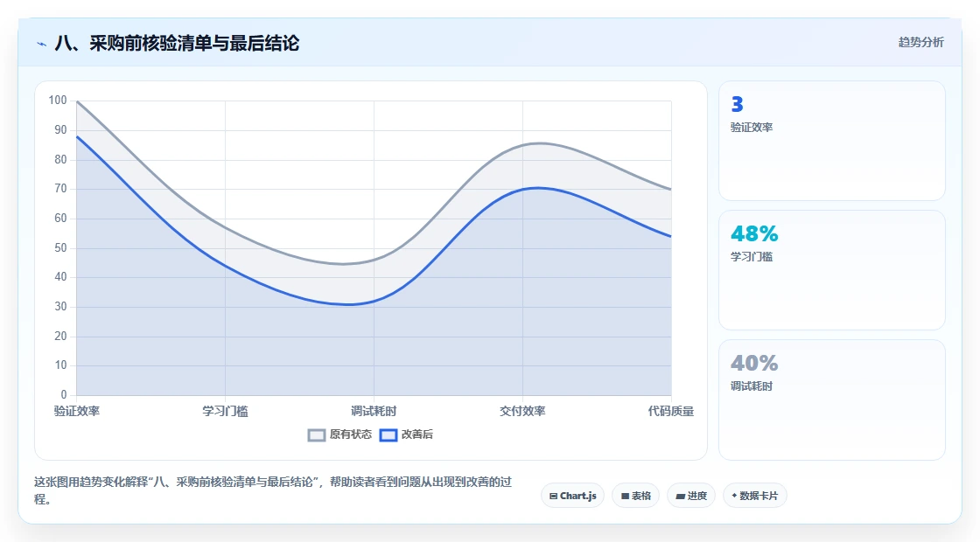Click the 交付效率 x-axis label
Screen dimensions: 980x542
(522, 412)
